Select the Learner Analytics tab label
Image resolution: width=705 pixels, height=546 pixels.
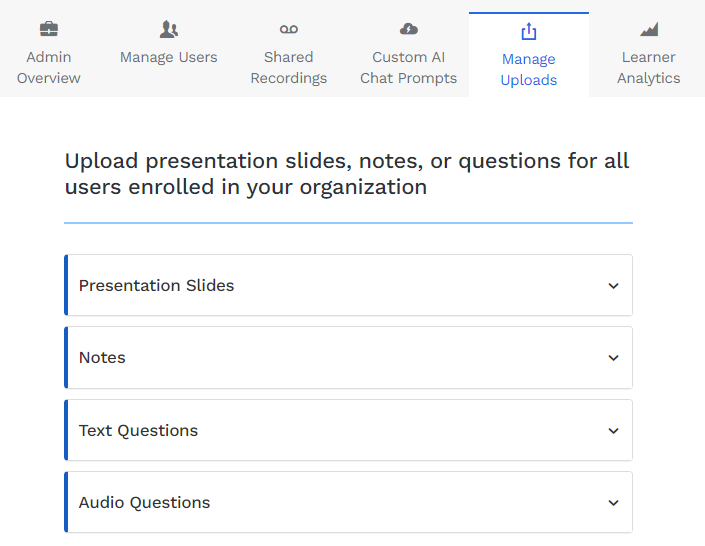649,67
